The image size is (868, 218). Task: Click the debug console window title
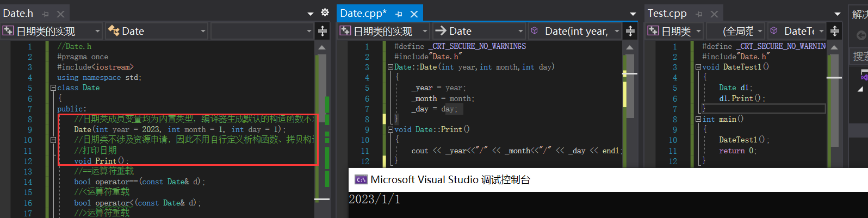point(450,179)
